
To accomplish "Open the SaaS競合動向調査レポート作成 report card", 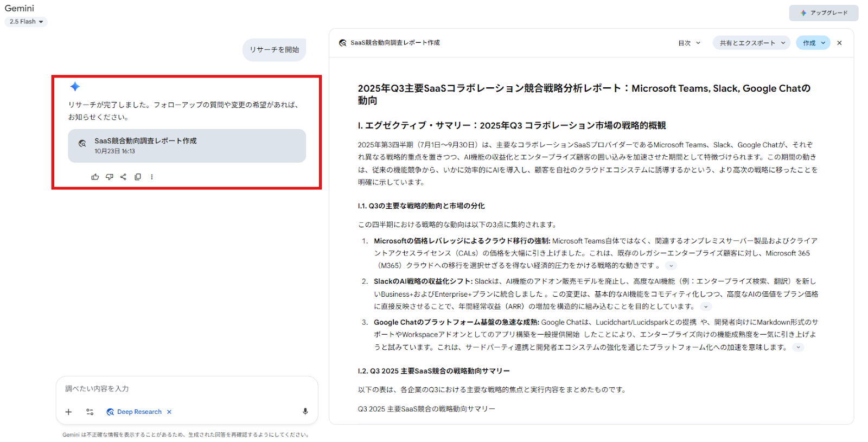I will coord(187,146).
